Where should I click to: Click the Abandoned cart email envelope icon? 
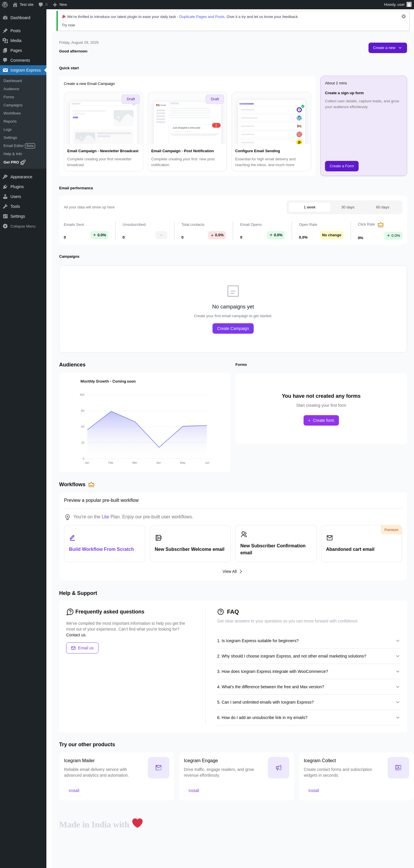pos(329,538)
